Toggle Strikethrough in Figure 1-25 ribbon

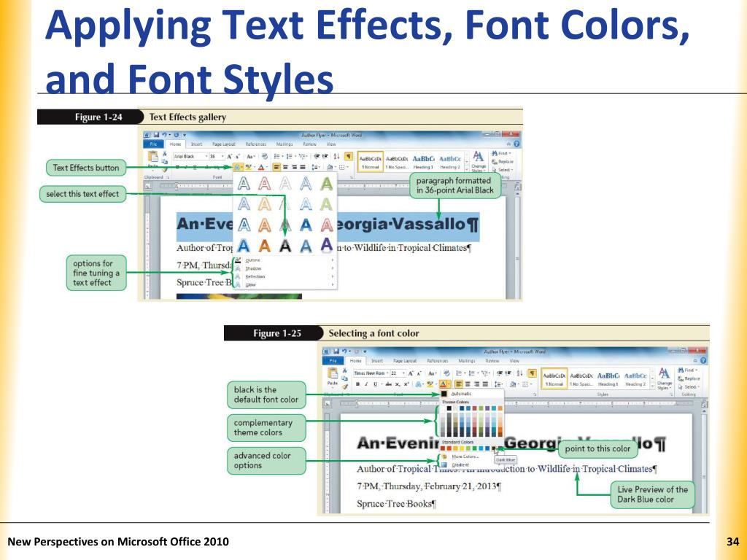coord(389,384)
